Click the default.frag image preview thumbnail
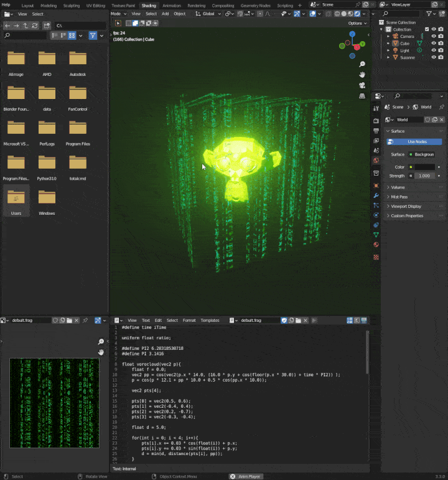 click(x=55, y=403)
